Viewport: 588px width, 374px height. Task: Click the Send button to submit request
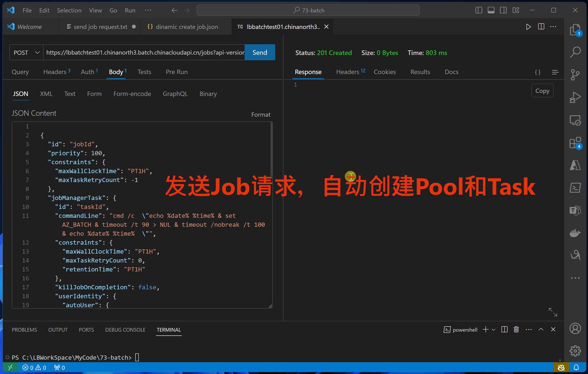click(x=259, y=52)
